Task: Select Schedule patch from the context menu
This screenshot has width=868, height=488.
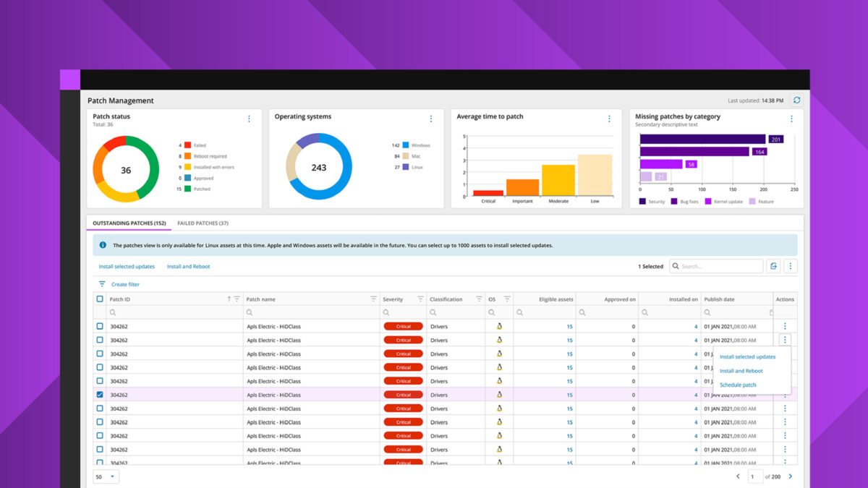Action: [x=737, y=385]
